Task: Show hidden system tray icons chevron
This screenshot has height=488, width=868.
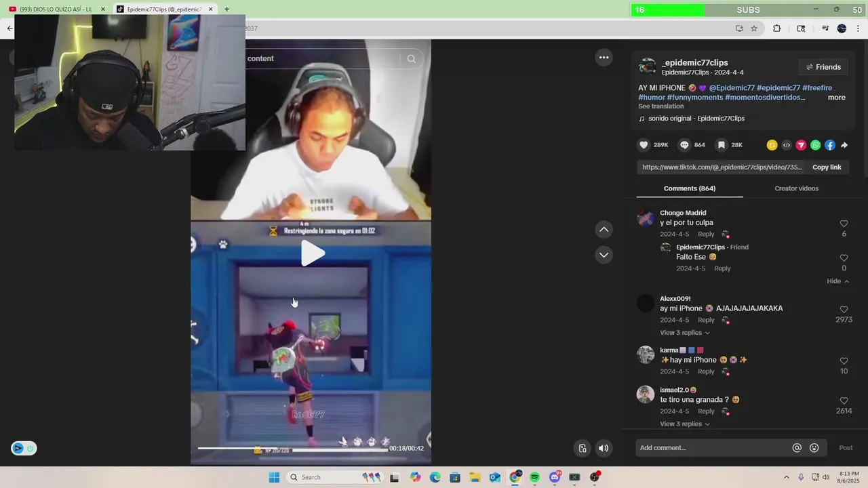Action: (786, 477)
